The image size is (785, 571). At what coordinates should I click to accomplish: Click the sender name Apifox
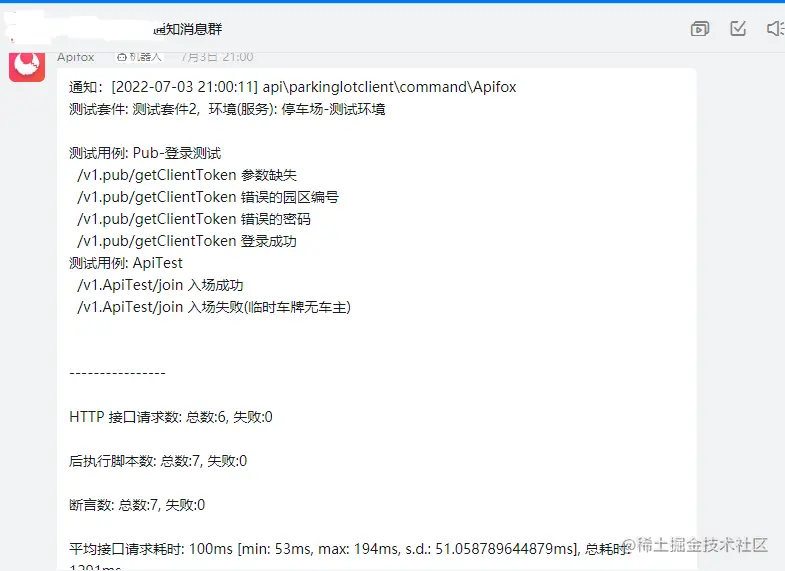click(76, 57)
